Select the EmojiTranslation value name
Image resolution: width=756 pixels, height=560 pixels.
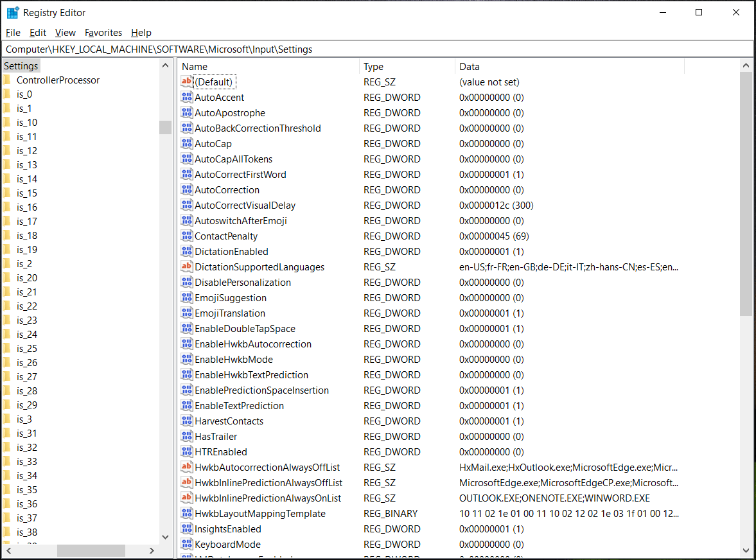point(230,313)
